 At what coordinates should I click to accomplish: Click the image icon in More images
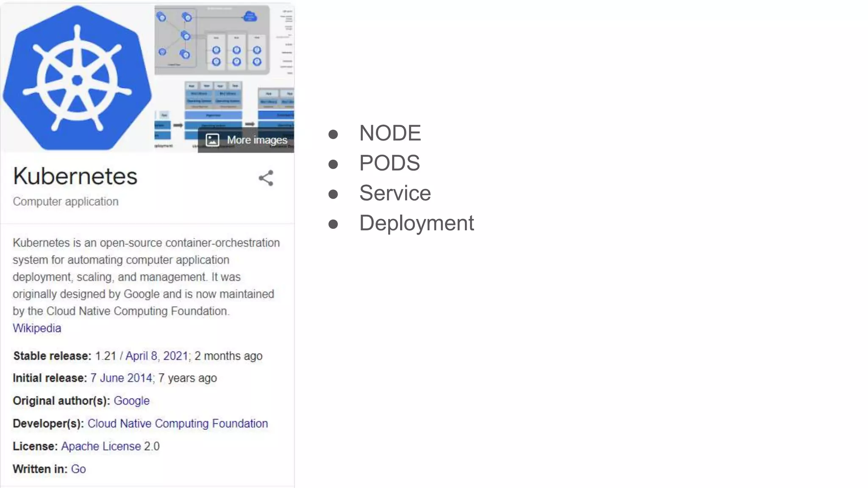tap(212, 140)
